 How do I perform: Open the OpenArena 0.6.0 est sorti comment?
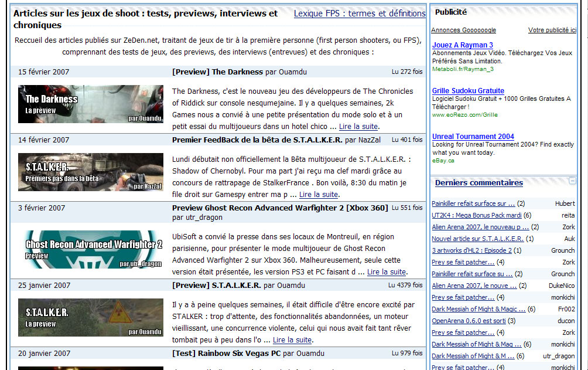tap(469, 321)
